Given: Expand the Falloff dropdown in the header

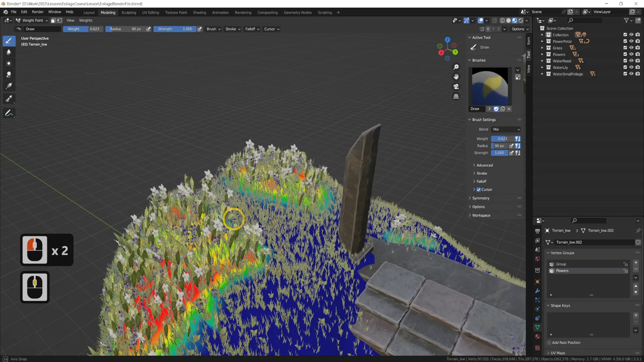Looking at the screenshot, I should pyautogui.click(x=252, y=29).
